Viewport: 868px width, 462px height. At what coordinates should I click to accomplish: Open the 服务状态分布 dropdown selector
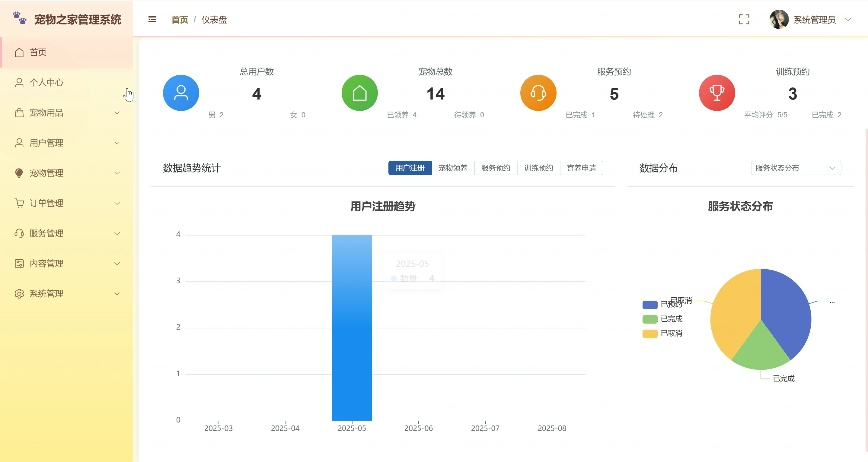796,168
